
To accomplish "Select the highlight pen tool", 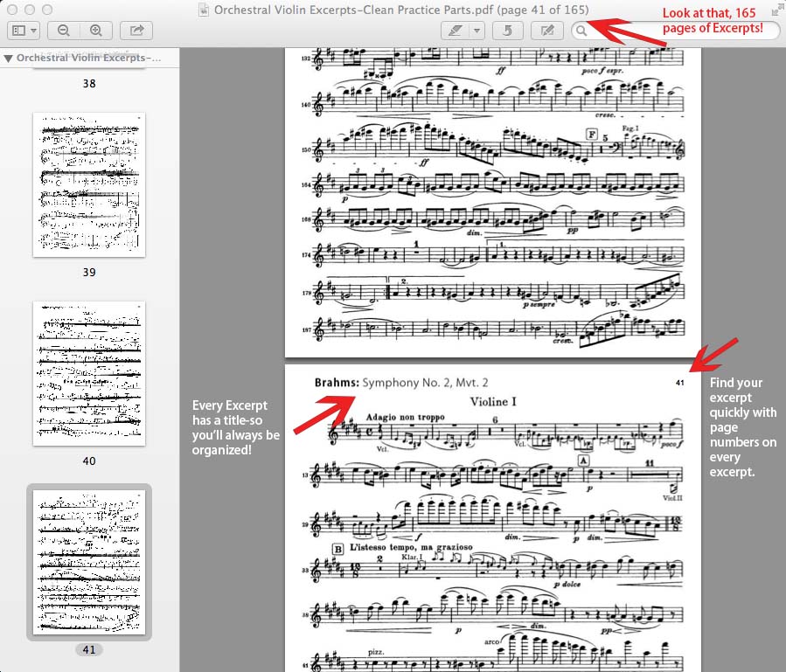I will point(456,31).
